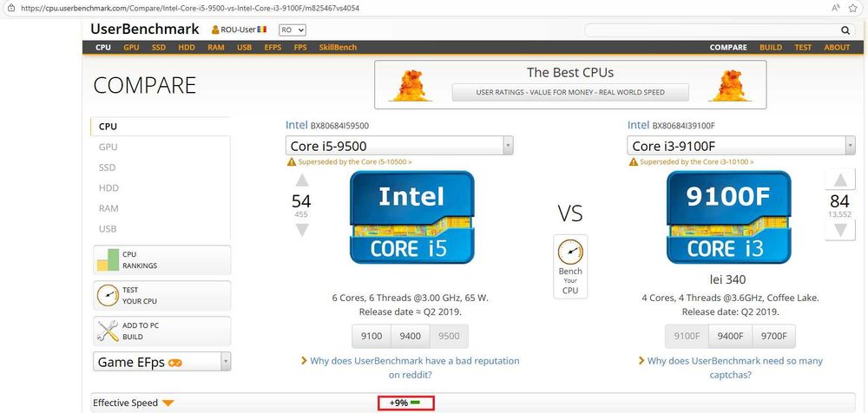This screenshot has width=868, height=413.
Task: Expand the Effective Speed section arrow
Action: (169, 403)
